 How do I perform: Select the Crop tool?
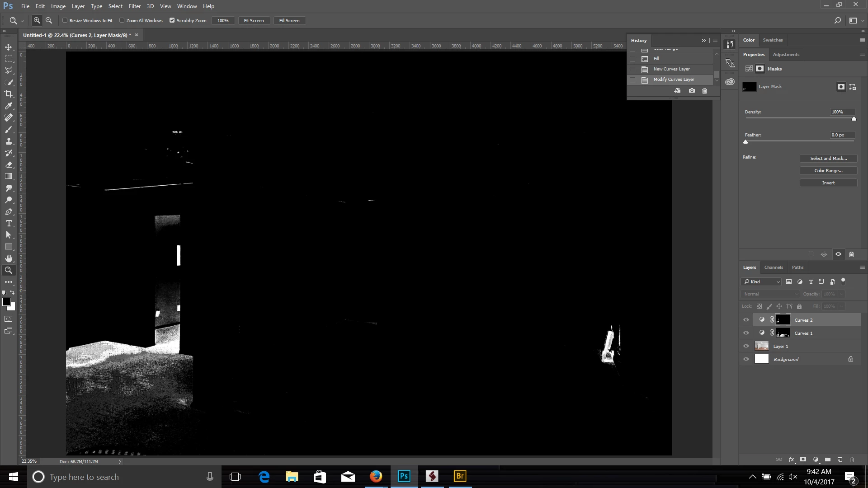coord(9,94)
